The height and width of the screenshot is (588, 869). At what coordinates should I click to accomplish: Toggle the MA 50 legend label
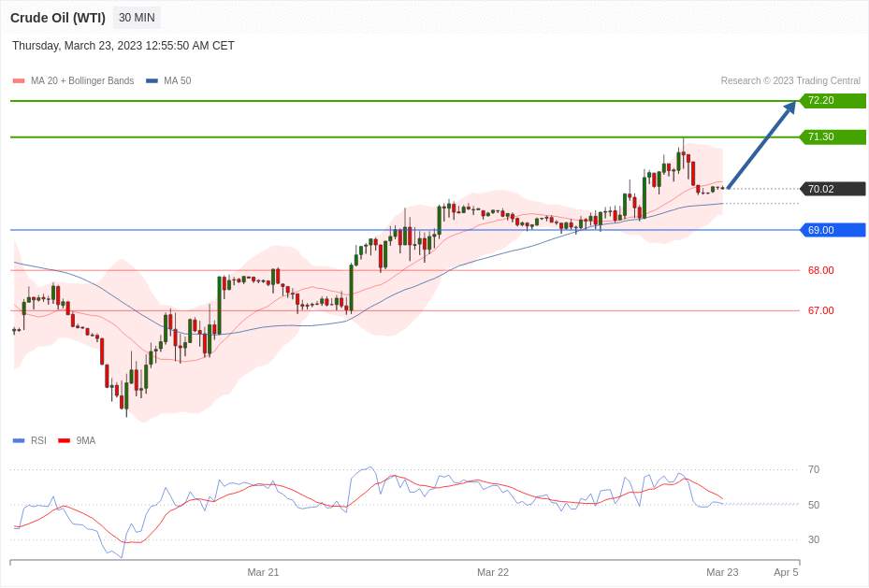(x=178, y=80)
